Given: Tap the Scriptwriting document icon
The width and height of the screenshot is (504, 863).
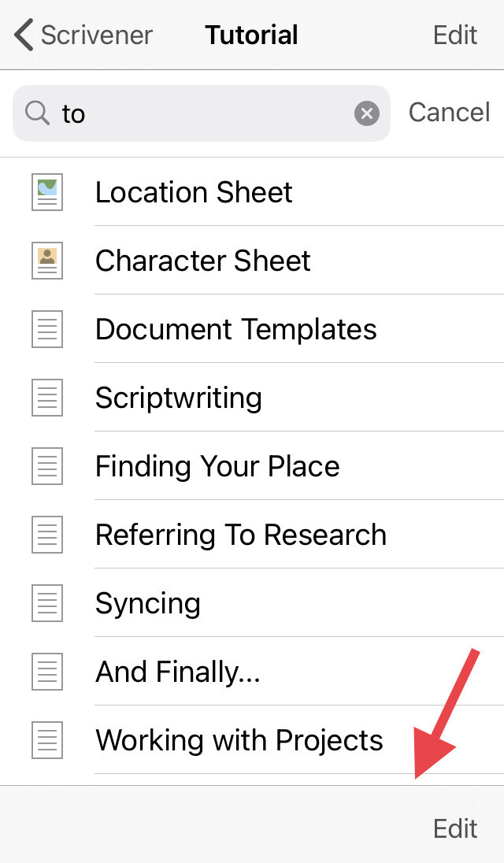Looking at the screenshot, I should click(47, 398).
